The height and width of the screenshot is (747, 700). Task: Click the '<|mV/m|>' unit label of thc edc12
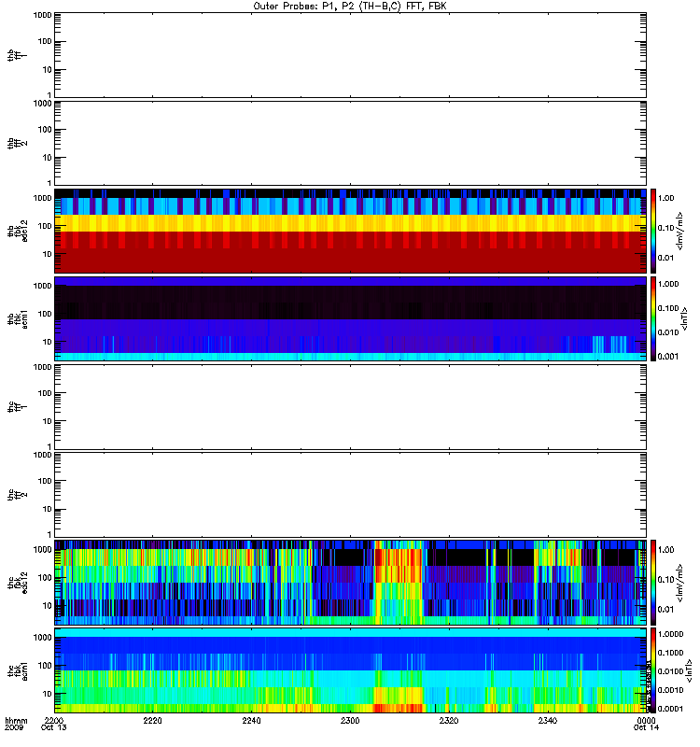pos(680,583)
